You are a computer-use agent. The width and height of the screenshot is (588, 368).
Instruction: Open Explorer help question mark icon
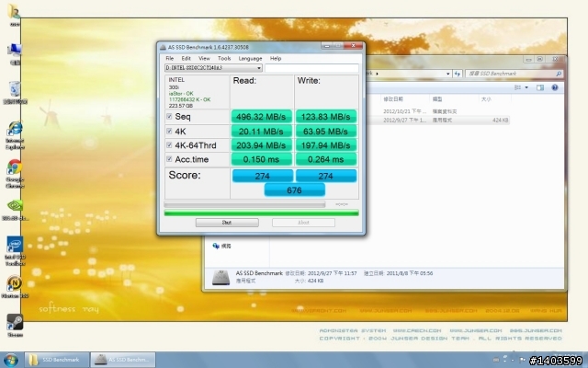[555, 87]
